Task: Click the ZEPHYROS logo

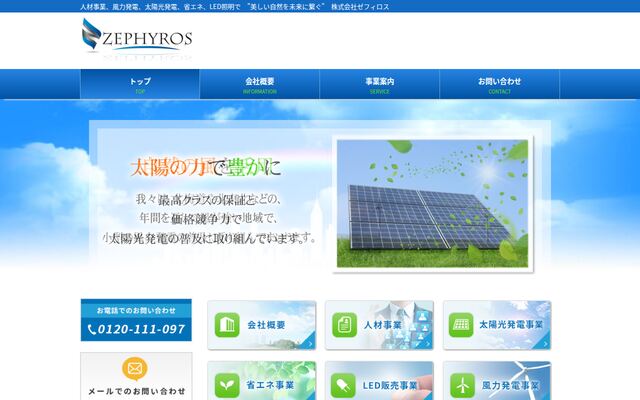Action: [x=137, y=39]
